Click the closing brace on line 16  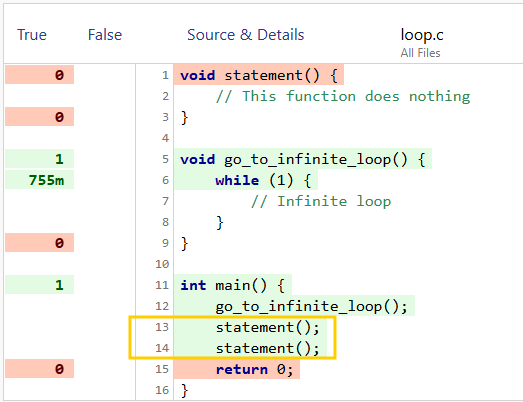(184, 390)
